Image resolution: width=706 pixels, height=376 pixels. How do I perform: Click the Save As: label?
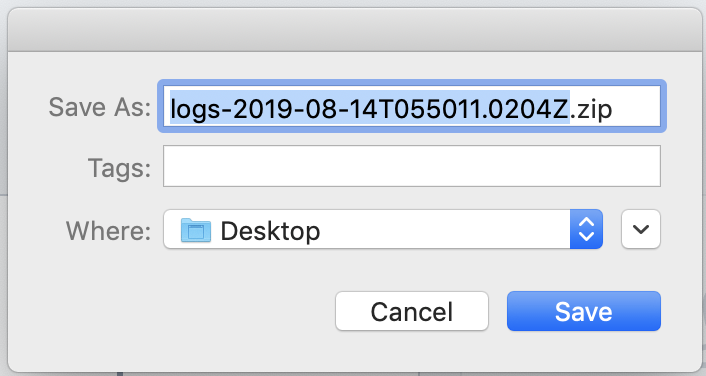coord(100,107)
